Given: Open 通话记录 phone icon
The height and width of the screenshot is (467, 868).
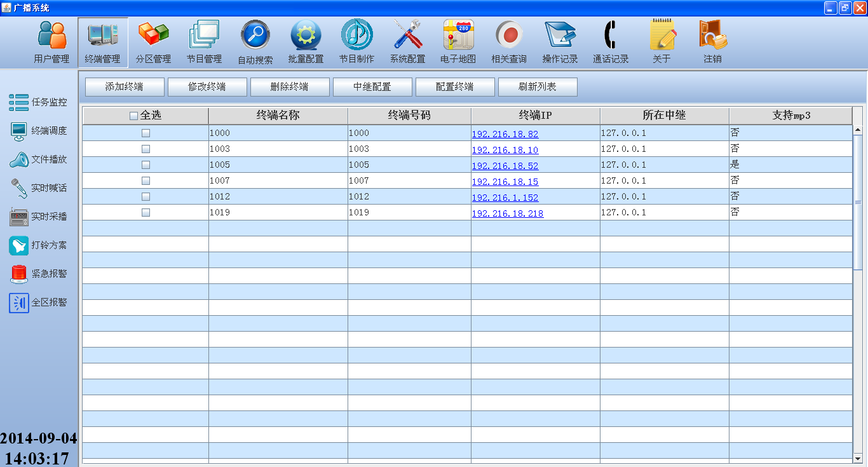Looking at the screenshot, I should point(611,36).
